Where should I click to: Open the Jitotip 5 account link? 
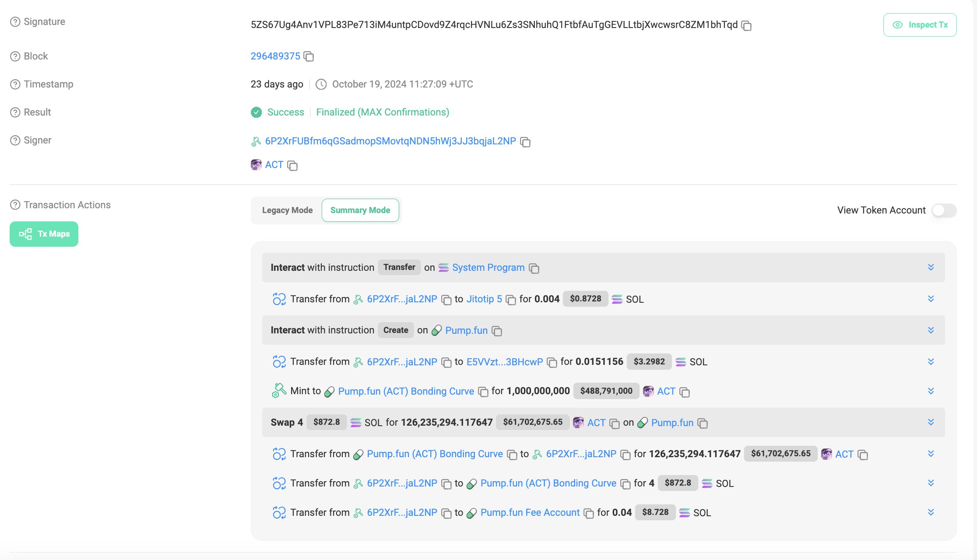pyautogui.click(x=484, y=299)
